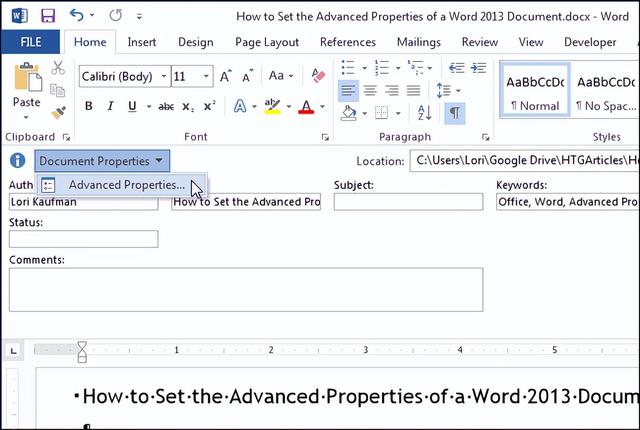The image size is (640, 430).
Task: Click Shading paint bucket icon
Action: (348, 113)
